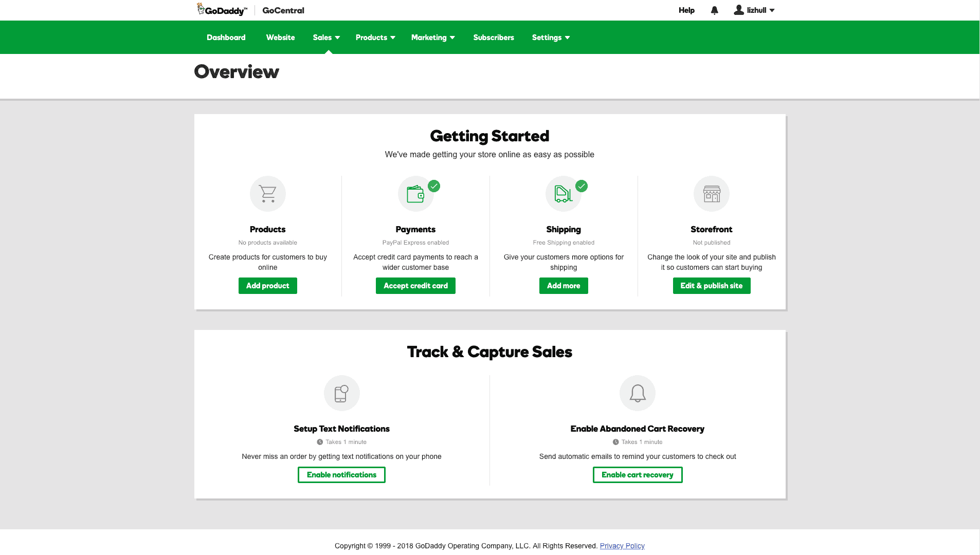Click the Enable cart recovery button
This screenshot has height=555, width=980.
pyautogui.click(x=638, y=475)
